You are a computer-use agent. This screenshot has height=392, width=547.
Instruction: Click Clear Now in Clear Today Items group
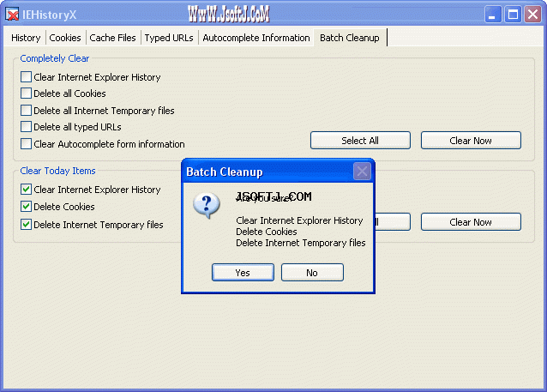471,222
